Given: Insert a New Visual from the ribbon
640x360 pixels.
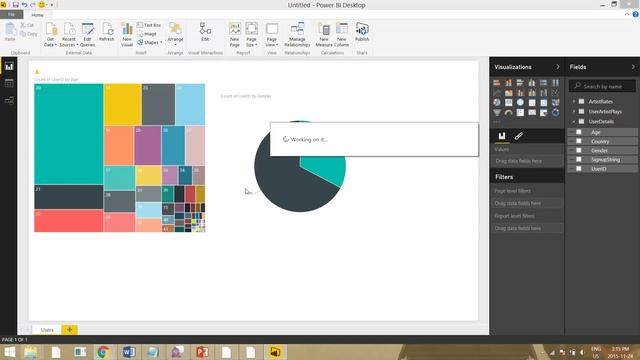Looking at the screenshot, I should click(127, 35).
